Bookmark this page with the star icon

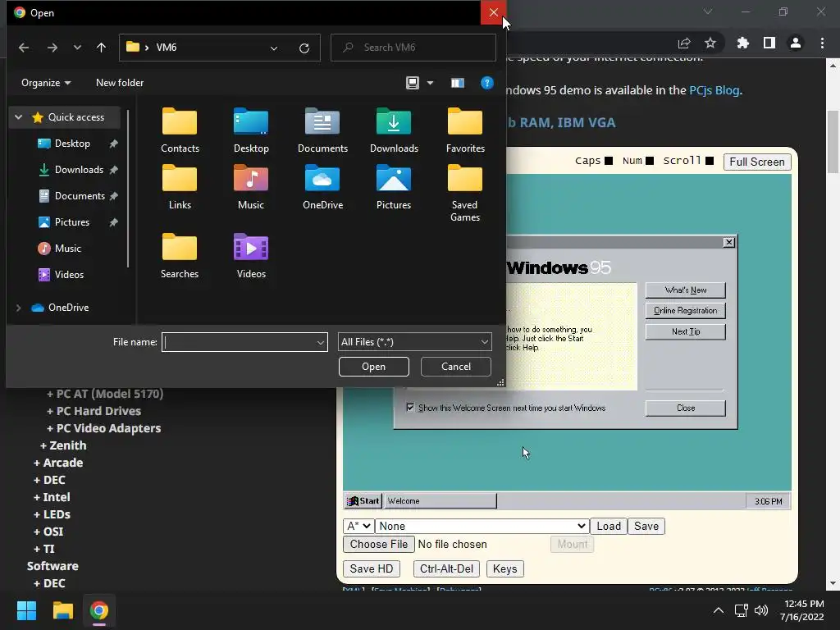710,43
